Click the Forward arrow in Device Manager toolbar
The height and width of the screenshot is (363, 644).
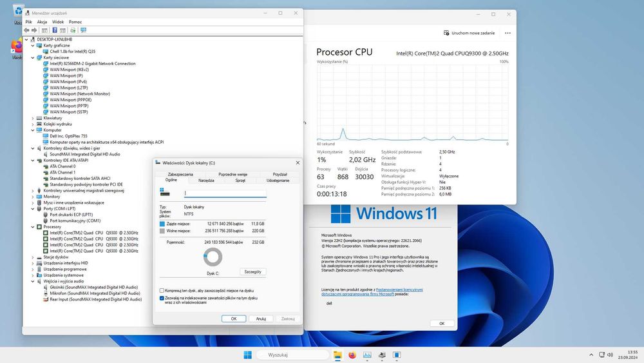(35, 30)
